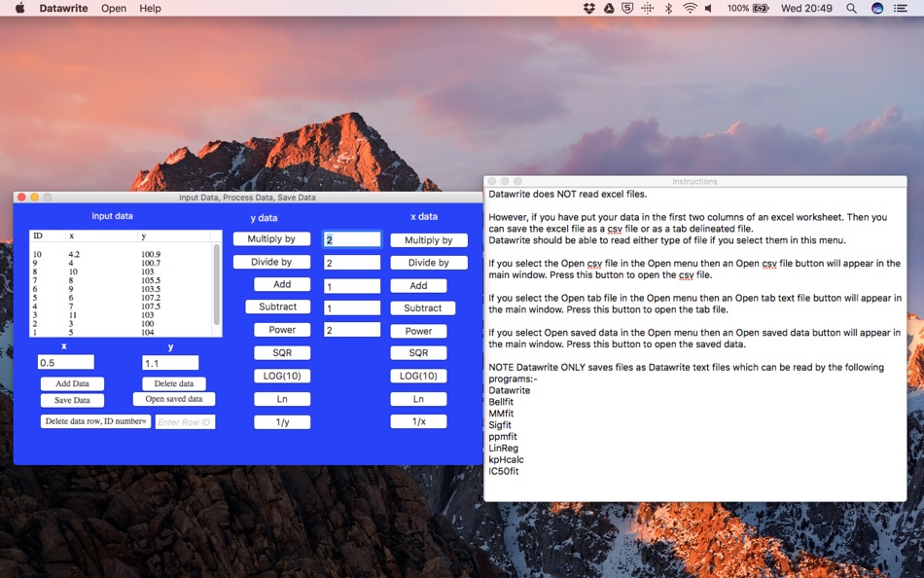Screen dimensions: 924x578
Task: Click x data SQR button
Action: [x=418, y=352]
